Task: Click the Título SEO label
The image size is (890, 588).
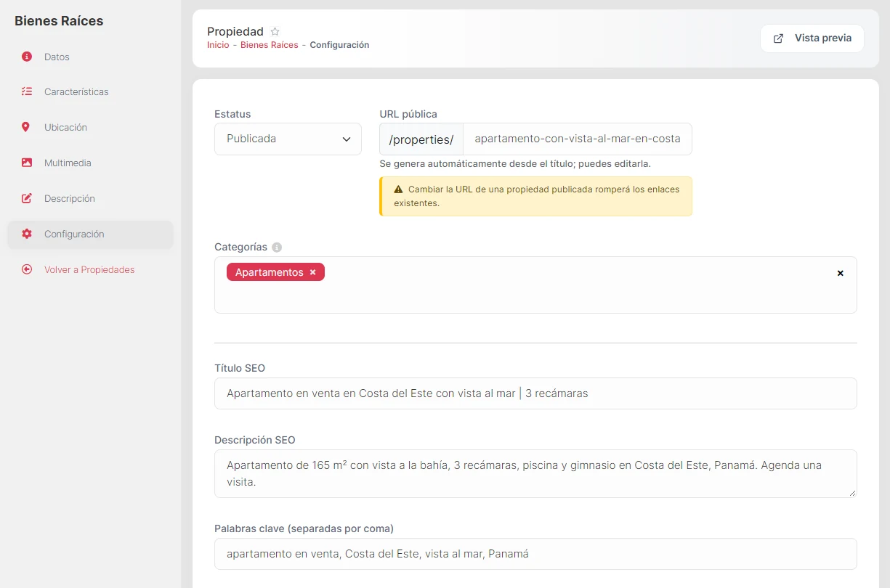Action: click(x=240, y=368)
